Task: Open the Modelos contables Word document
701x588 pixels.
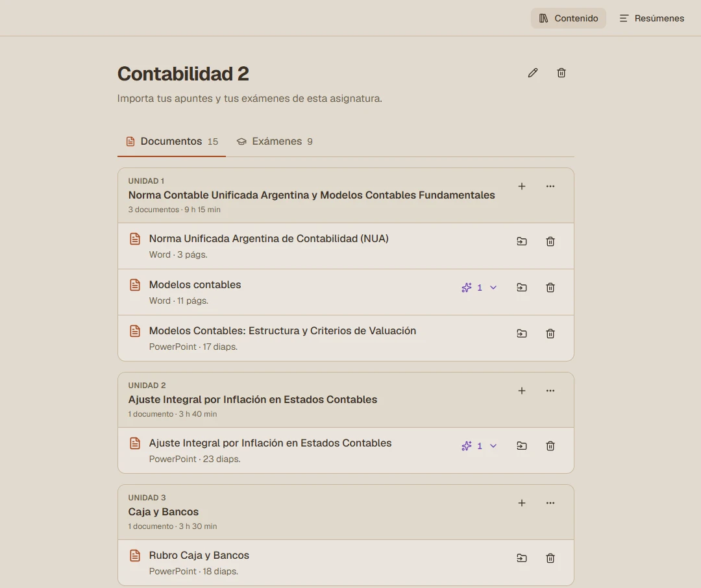Action: point(195,285)
